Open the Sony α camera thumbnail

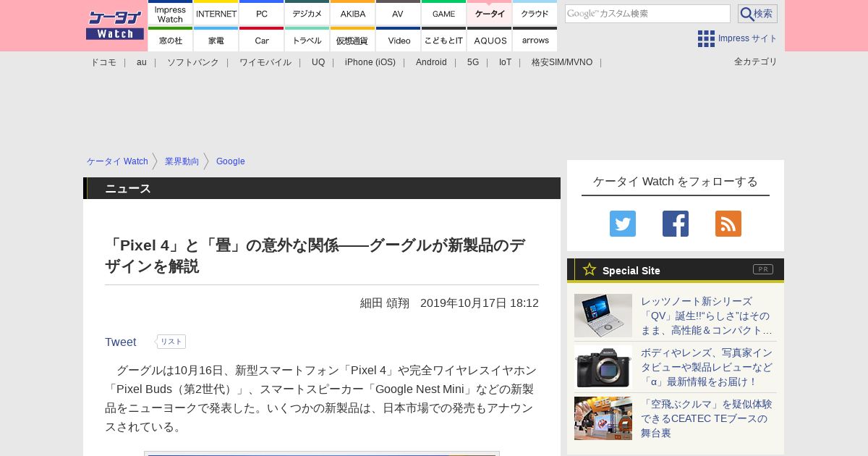point(603,367)
